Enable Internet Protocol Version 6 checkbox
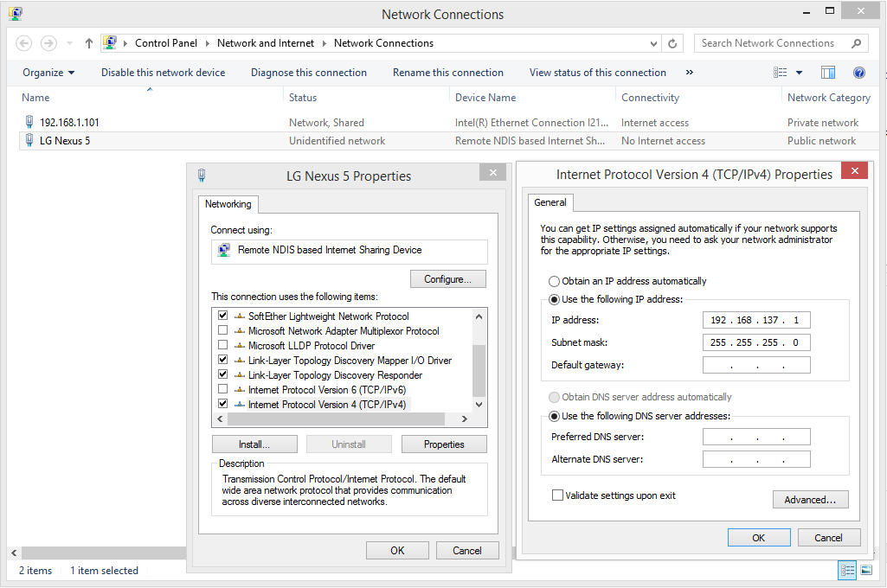The height and width of the screenshot is (588, 887). 223,389
